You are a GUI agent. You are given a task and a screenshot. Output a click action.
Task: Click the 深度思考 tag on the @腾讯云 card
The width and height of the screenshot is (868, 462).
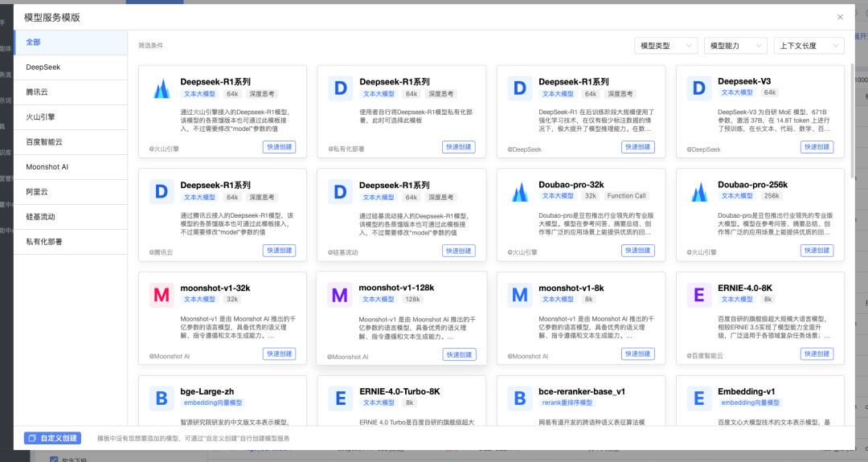tap(261, 198)
